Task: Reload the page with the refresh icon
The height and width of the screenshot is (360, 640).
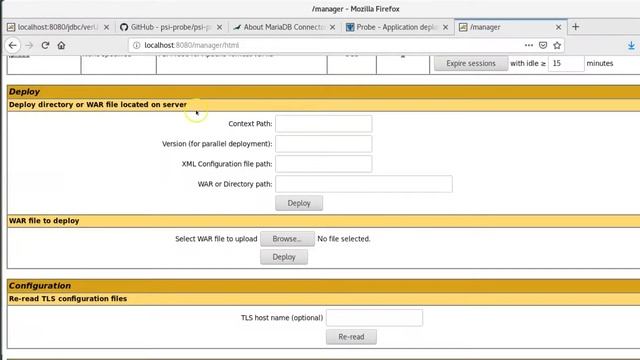Action: pos(45,45)
